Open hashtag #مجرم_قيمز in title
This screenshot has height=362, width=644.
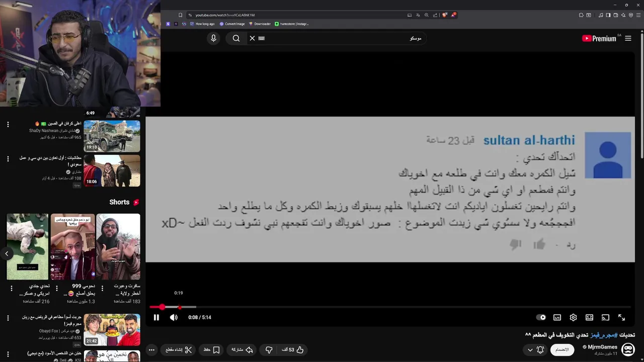click(604, 335)
